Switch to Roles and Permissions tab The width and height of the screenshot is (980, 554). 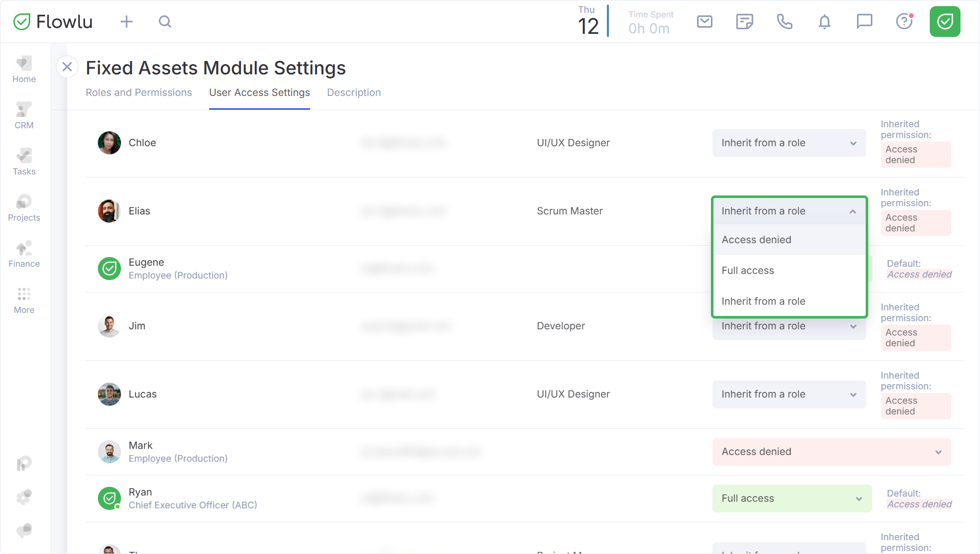pos(138,92)
